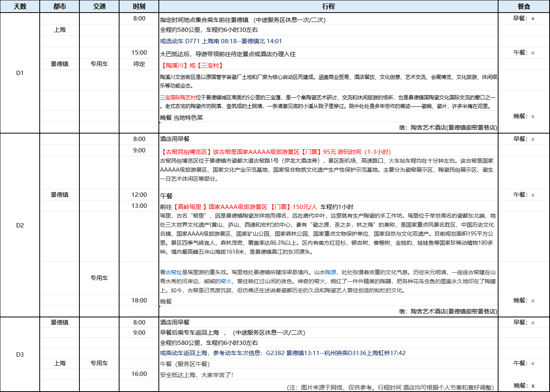This screenshot has width=550, height=392.
Task: Click the 餐食 column header
Action: tap(524, 6)
